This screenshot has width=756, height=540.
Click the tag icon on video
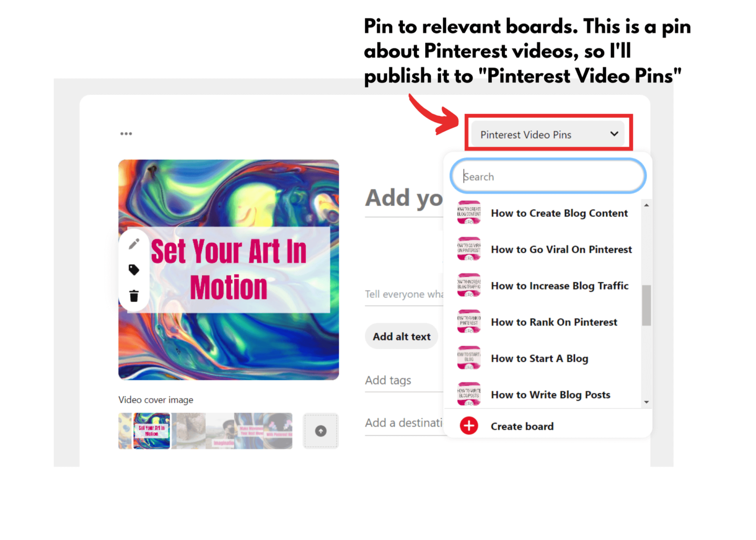click(134, 270)
